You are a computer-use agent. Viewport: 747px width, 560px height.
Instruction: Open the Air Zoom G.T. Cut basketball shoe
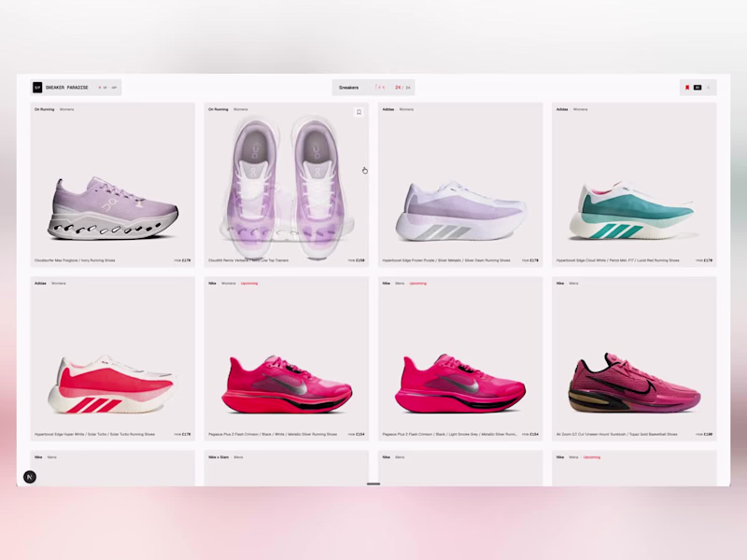pos(634,383)
